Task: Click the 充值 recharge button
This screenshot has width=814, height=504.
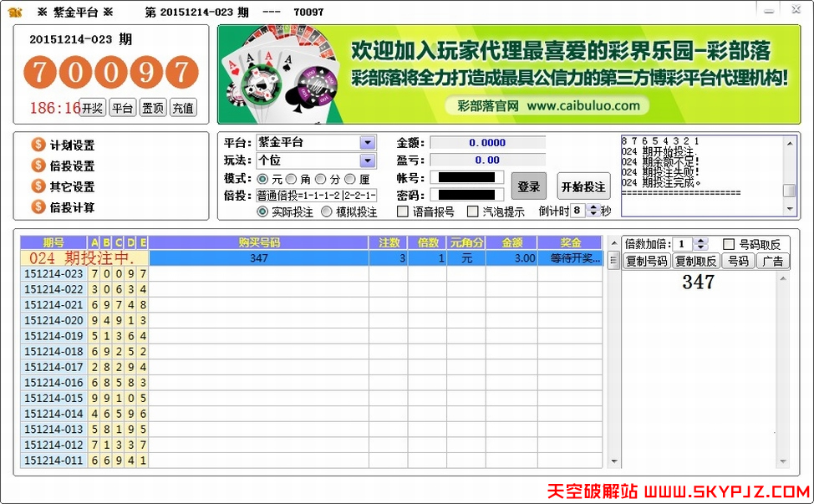Action: point(183,107)
